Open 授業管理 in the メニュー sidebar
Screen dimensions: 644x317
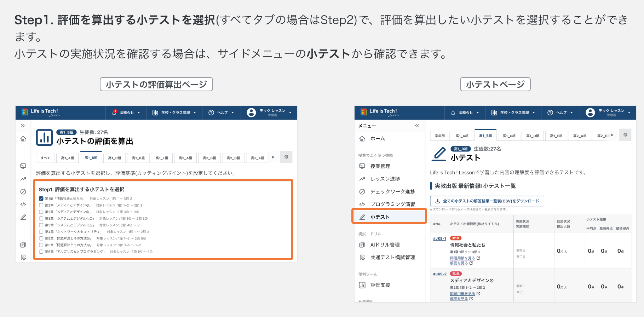(x=389, y=166)
